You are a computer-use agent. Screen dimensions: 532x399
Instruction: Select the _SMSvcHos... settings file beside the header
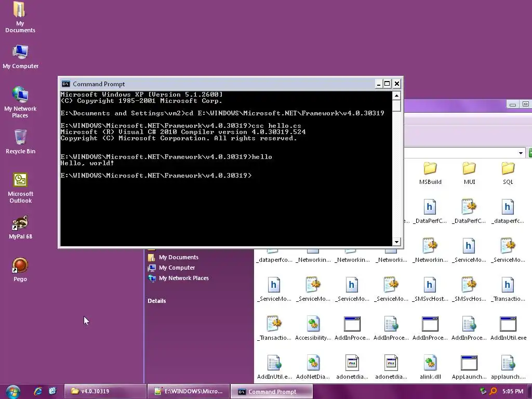tap(469, 290)
